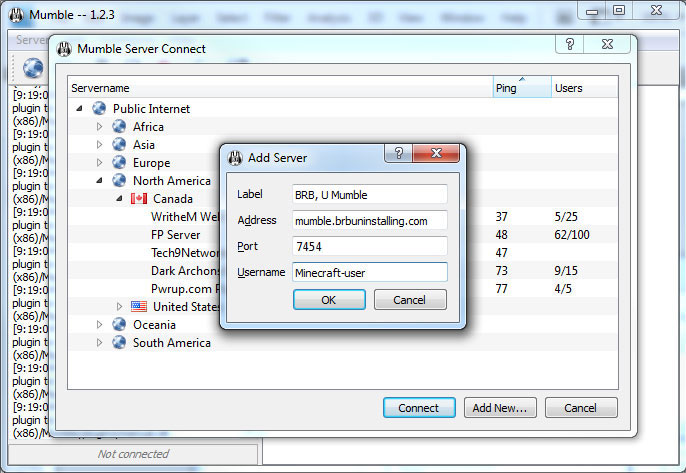Click the Canada flag icon

139,198
